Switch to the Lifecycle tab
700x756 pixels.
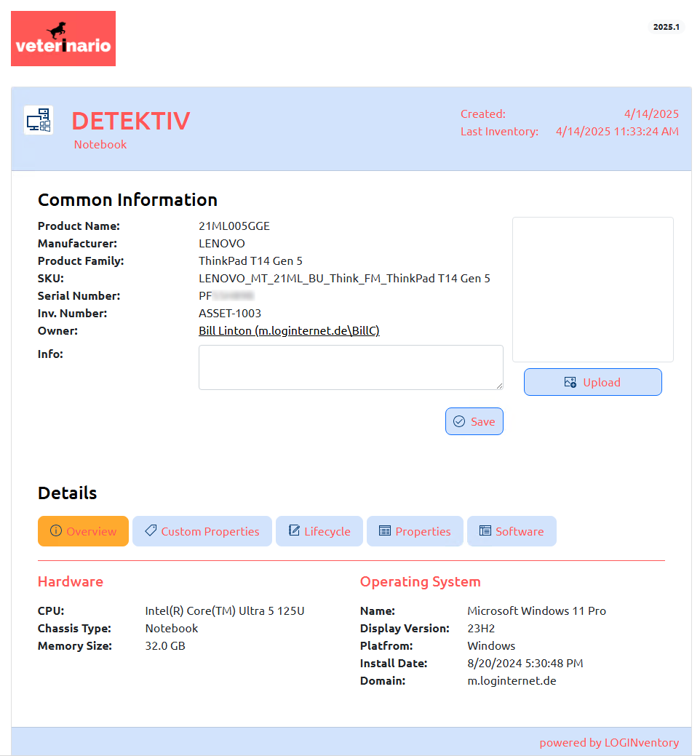319,531
